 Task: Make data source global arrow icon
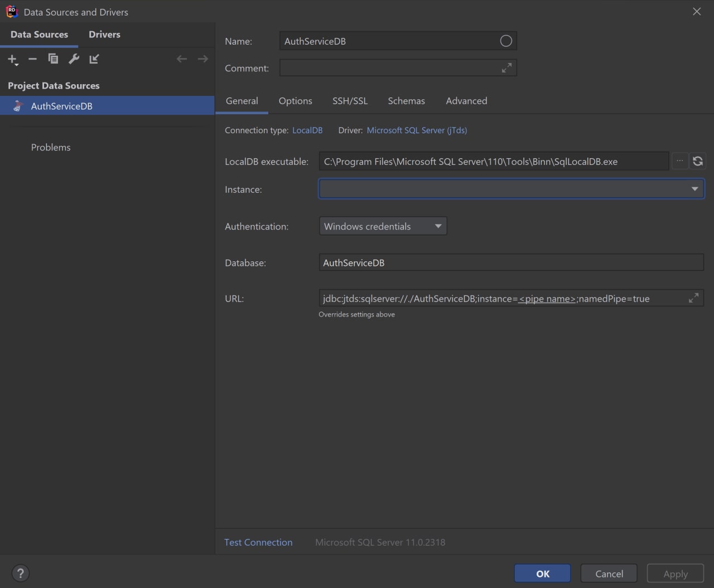[x=94, y=59]
